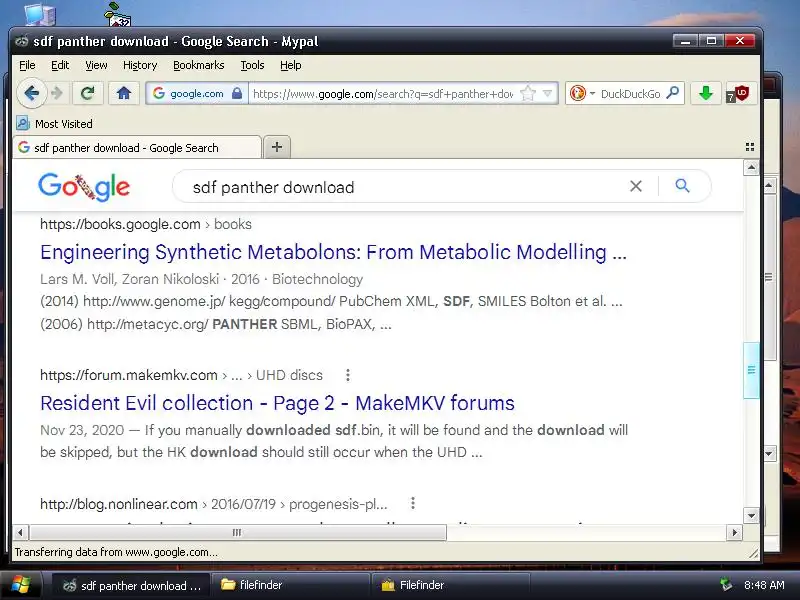This screenshot has height=600, width=800.
Task: Open the History menu
Action: (140, 65)
